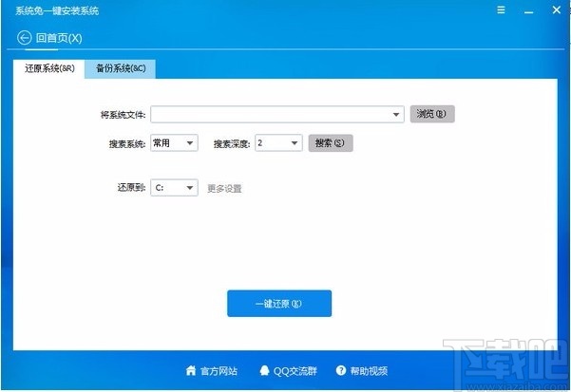Click the 一键还原 restore button
Screen dimensions: 571x392
point(279,304)
